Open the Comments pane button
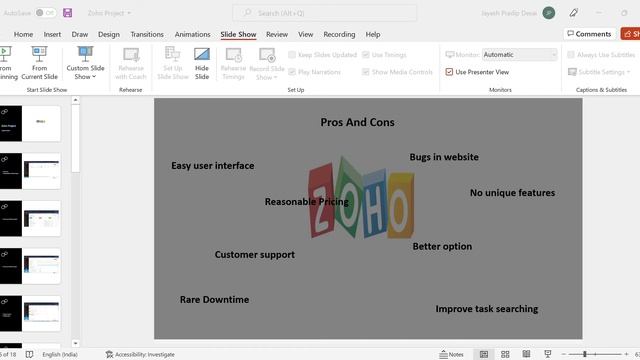Image resolution: width=640 pixels, height=360 pixels. 589,34
